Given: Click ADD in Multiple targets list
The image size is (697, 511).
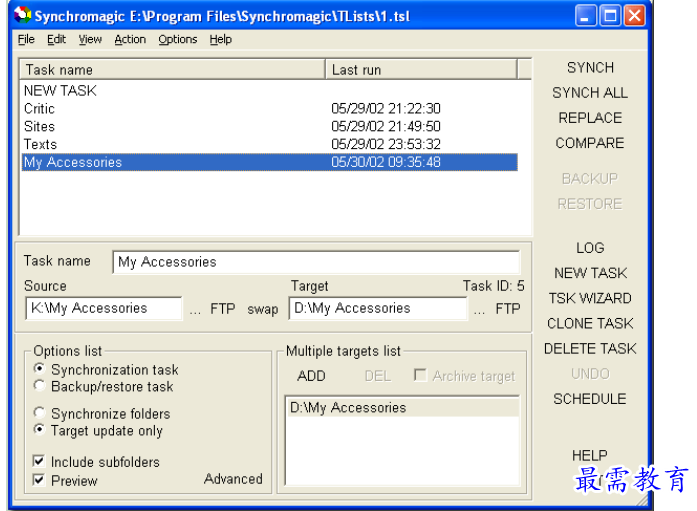Looking at the screenshot, I should coord(311,376).
